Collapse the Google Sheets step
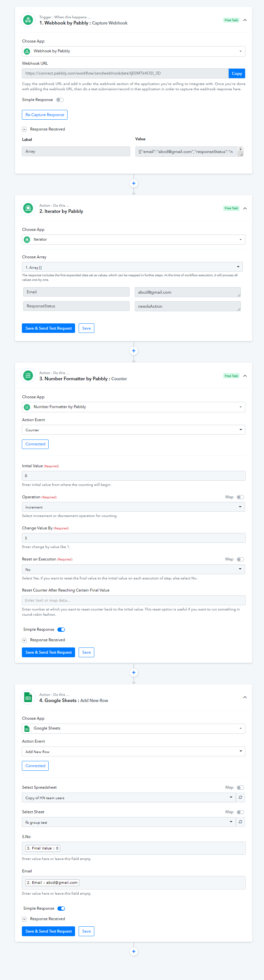Viewport: 264px width, 980px height. pyautogui.click(x=245, y=697)
